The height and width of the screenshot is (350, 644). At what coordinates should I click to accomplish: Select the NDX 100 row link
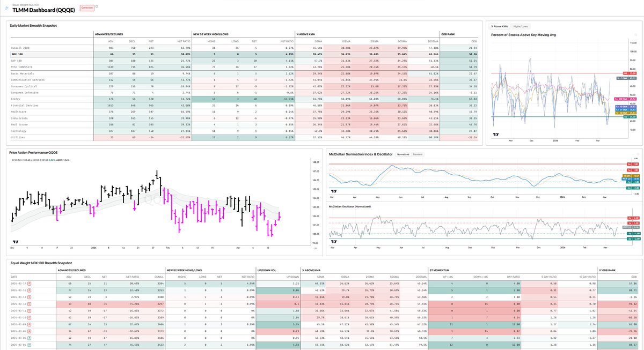[x=18, y=55]
